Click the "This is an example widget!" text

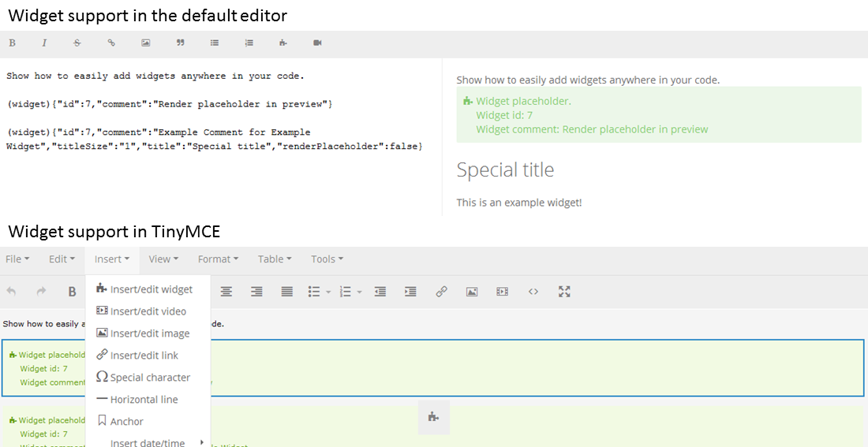pyautogui.click(x=519, y=203)
